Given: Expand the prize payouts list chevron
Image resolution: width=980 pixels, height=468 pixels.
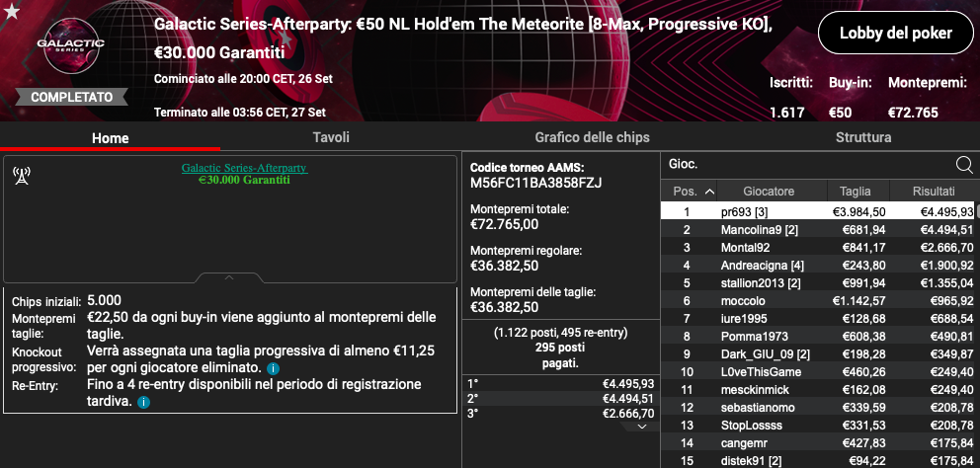Looking at the screenshot, I should point(642,426).
